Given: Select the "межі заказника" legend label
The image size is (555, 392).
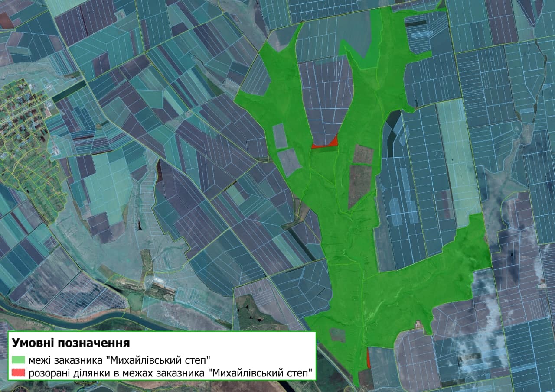Looking at the screenshot, I should point(119,360).
